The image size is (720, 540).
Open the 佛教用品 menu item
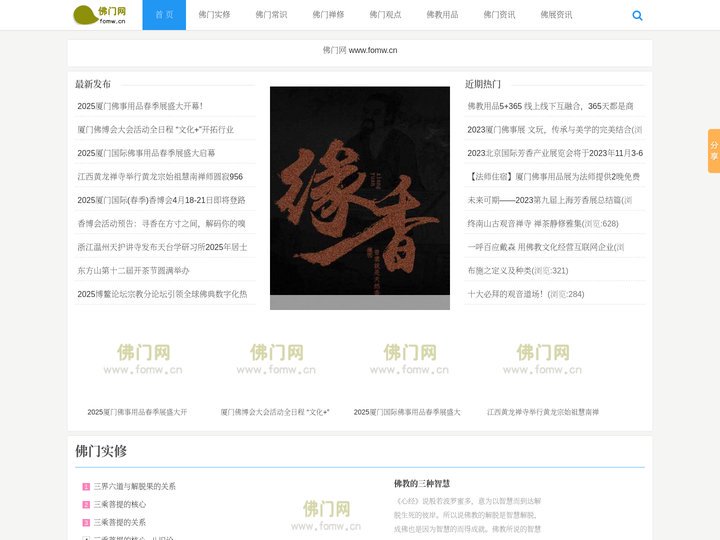coord(442,15)
